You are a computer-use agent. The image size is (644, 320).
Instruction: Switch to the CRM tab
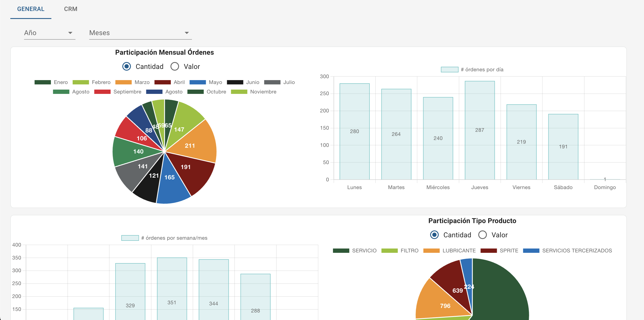pos(70,9)
